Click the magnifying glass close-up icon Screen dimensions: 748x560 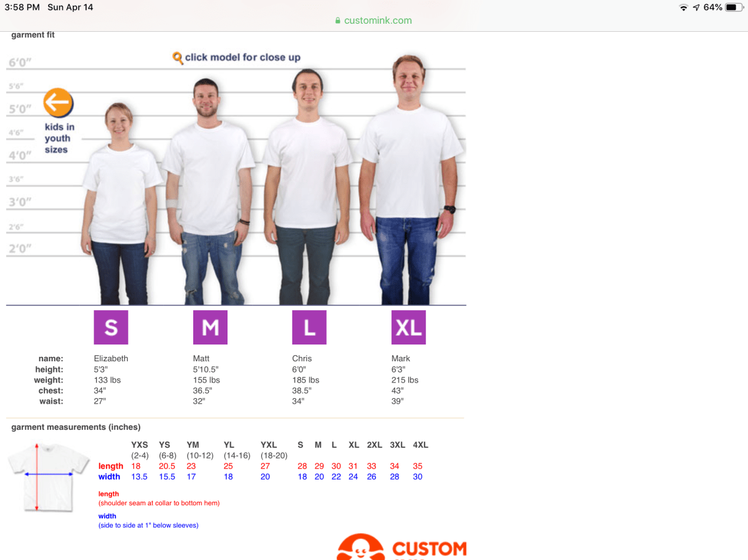pos(178,58)
